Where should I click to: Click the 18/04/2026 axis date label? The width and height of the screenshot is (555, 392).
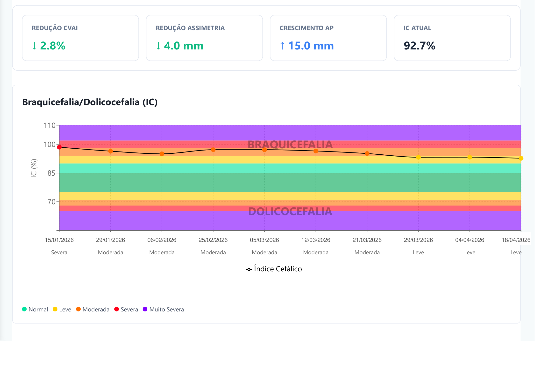[516, 240]
